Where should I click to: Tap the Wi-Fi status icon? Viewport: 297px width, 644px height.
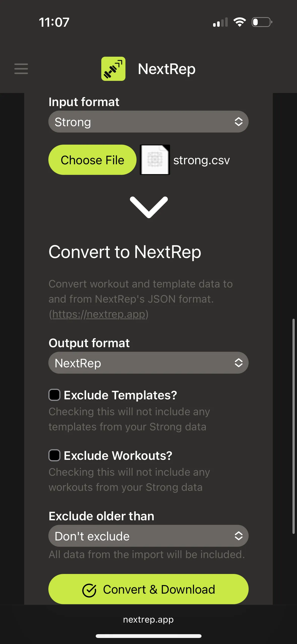tap(240, 22)
